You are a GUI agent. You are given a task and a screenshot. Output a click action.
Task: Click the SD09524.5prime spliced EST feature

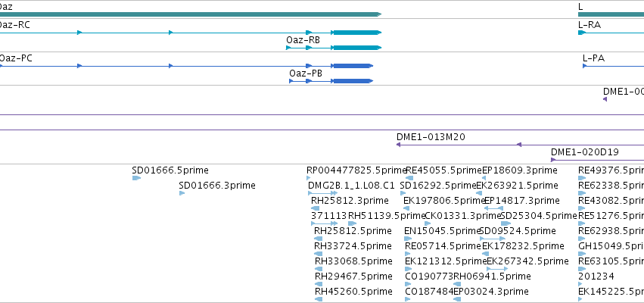click(x=493, y=239)
